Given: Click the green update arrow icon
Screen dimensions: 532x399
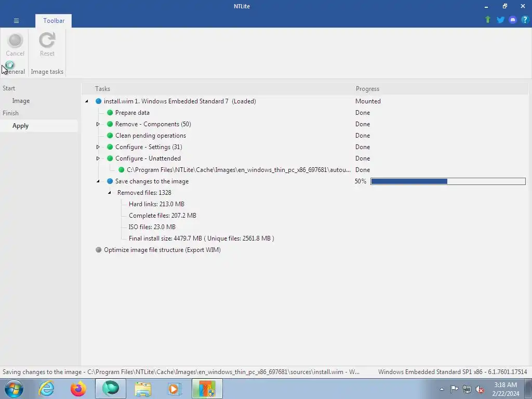Looking at the screenshot, I should point(487,20).
